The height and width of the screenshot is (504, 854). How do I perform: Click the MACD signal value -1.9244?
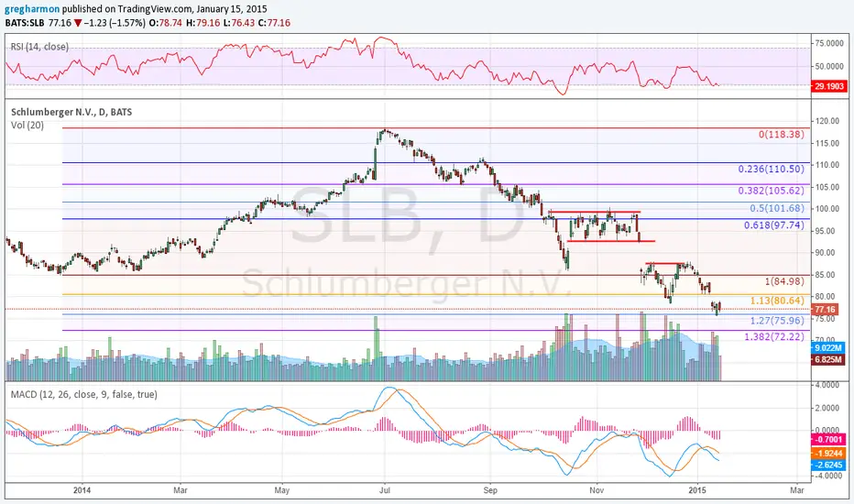click(x=828, y=454)
